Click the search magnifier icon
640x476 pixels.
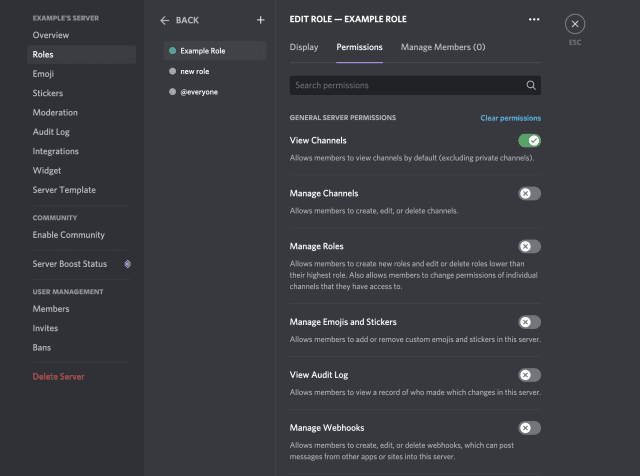pyautogui.click(x=531, y=86)
